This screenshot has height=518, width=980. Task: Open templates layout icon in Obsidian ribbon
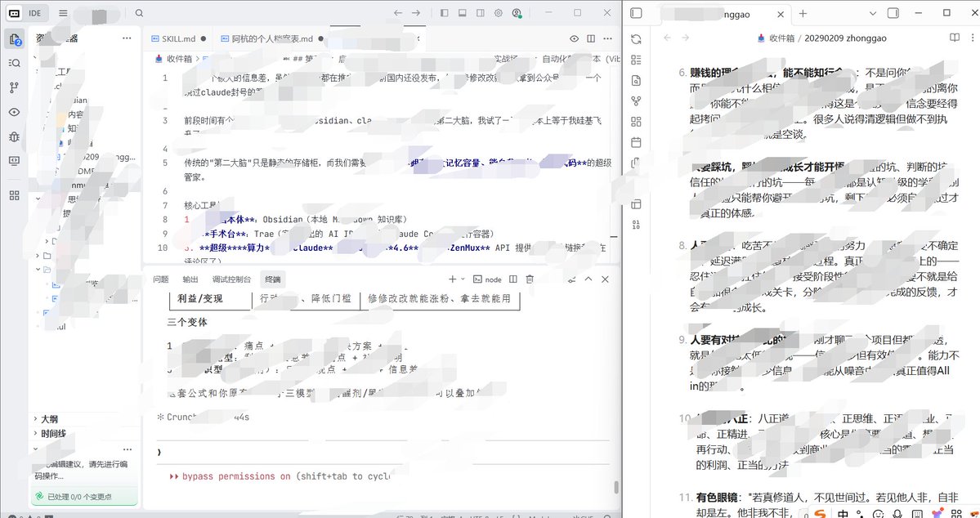click(x=636, y=203)
